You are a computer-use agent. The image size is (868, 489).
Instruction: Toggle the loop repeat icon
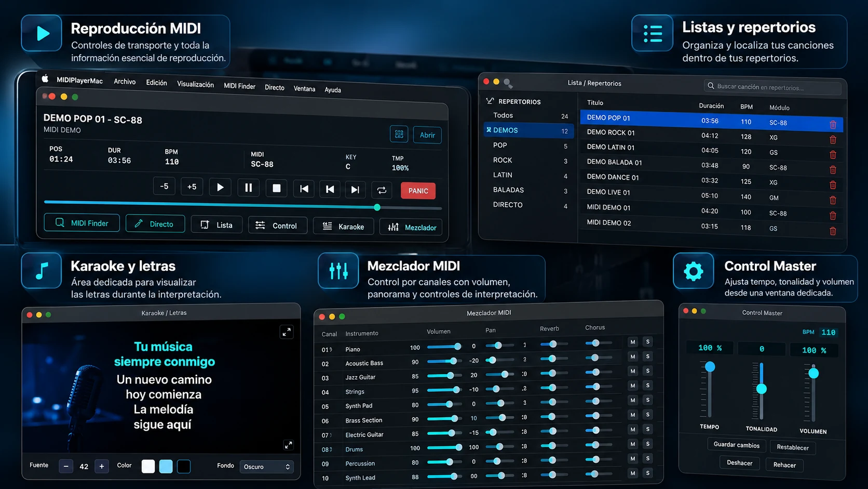click(x=382, y=190)
